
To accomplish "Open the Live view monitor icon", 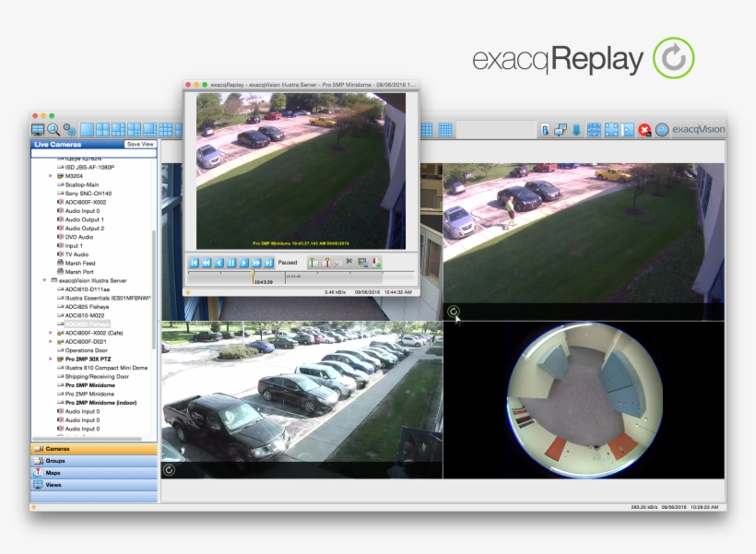I will pos(38,128).
